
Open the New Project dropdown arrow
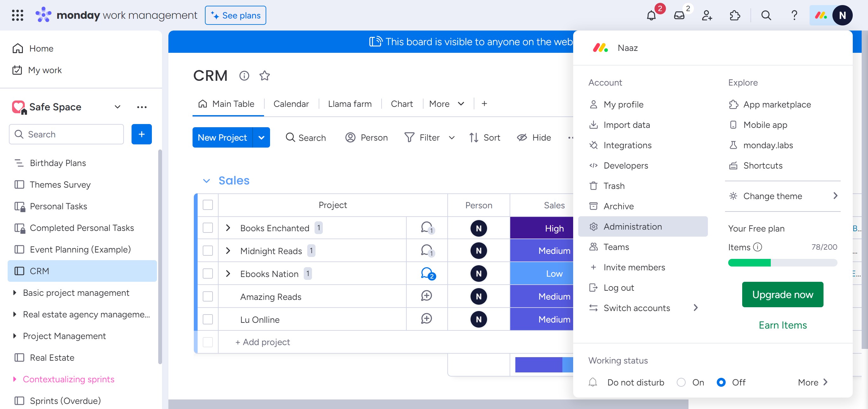pos(261,138)
